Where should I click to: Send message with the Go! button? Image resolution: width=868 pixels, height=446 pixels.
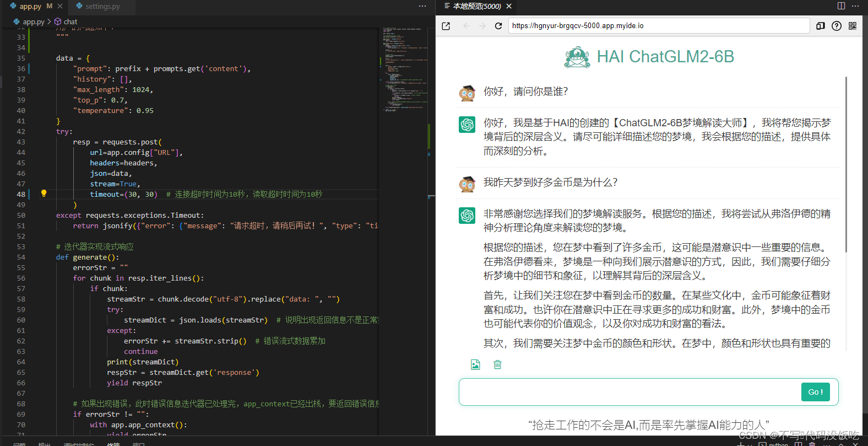coord(815,392)
